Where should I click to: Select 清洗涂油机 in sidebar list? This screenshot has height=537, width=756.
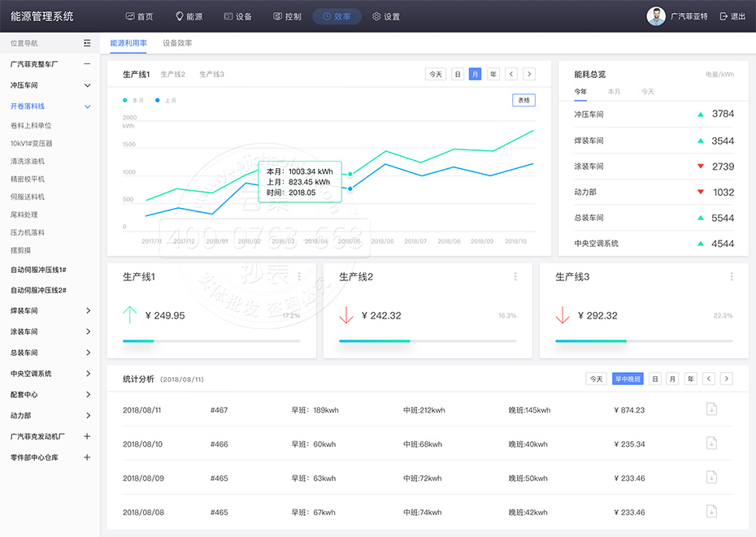pyautogui.click(x=28, y=162)
